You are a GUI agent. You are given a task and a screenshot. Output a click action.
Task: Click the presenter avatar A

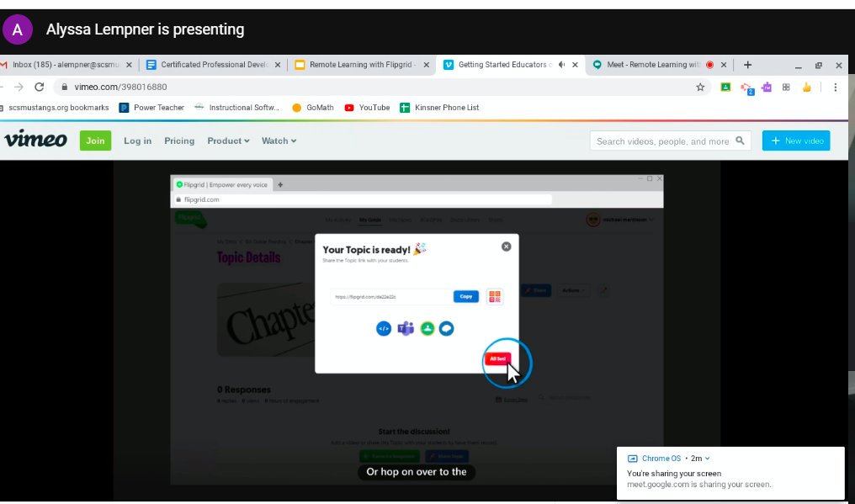click(18, 29)
